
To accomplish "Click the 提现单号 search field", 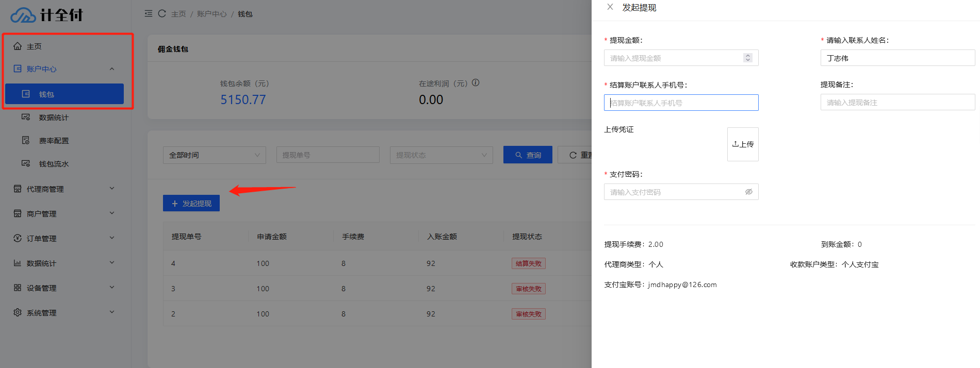I will pos(328,155).
